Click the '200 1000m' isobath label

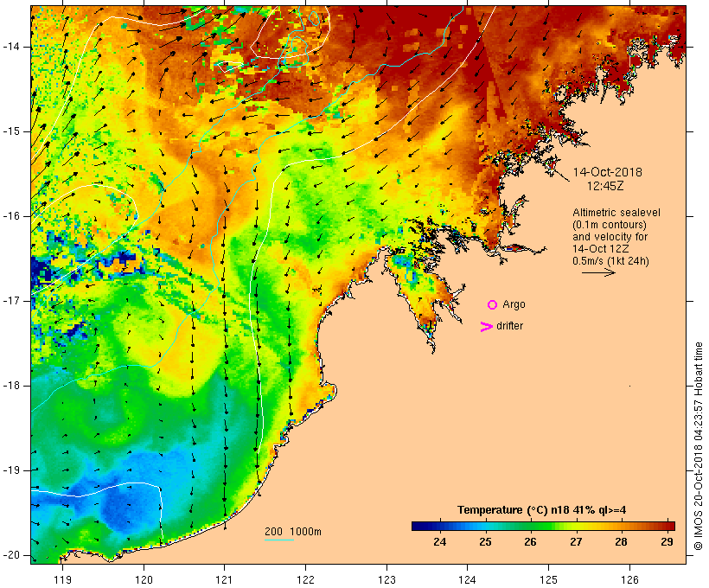pyautogui.click(x=293, y=532)
